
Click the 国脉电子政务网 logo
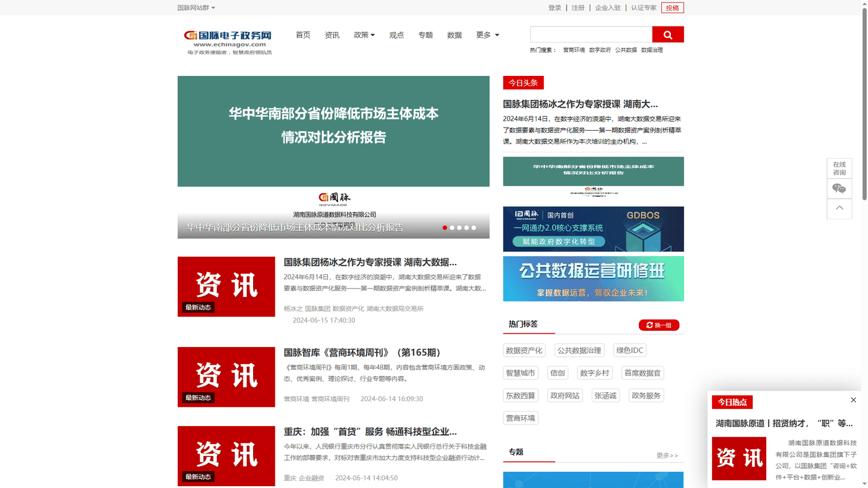tap(228, 42)
